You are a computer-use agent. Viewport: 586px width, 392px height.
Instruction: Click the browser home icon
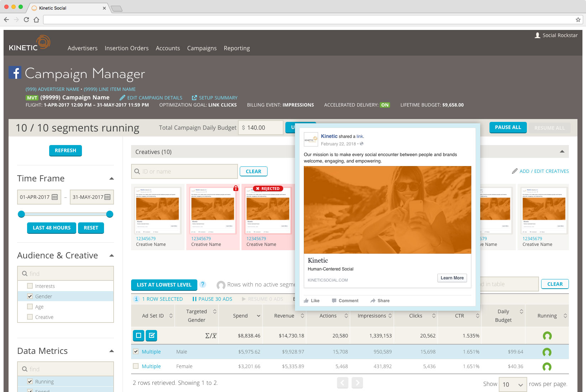click(x=36, y=20)
